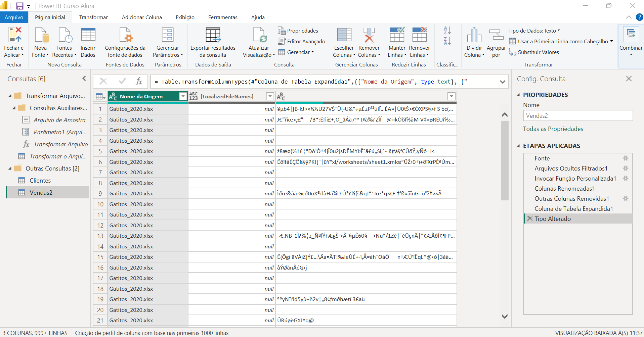
Task: Select the Clientes query
Action: (x=40, y=181)
